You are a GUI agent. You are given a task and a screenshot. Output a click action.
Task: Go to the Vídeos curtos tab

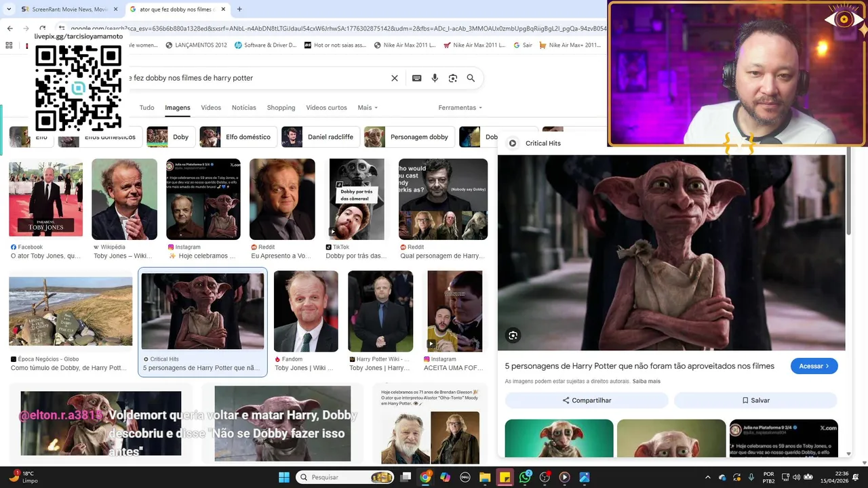[326, 108]
